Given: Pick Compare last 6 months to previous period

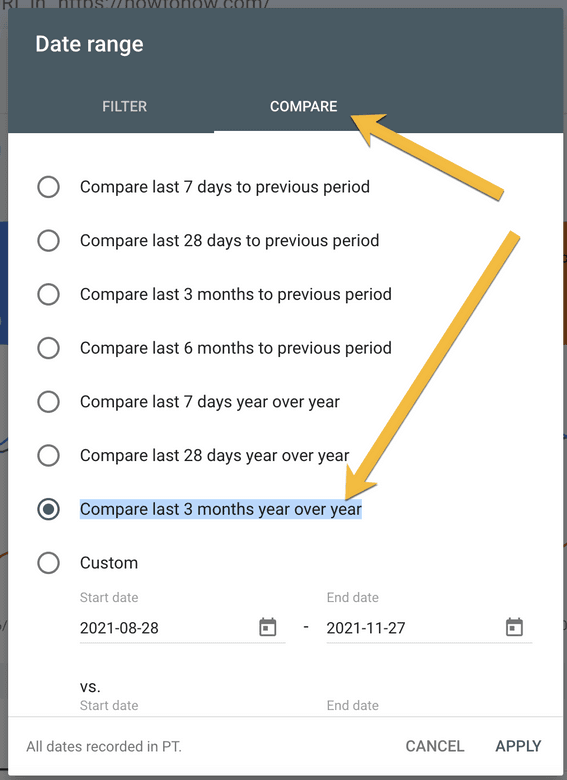Looking at the screenshot, I should click(x=48, y=348).
